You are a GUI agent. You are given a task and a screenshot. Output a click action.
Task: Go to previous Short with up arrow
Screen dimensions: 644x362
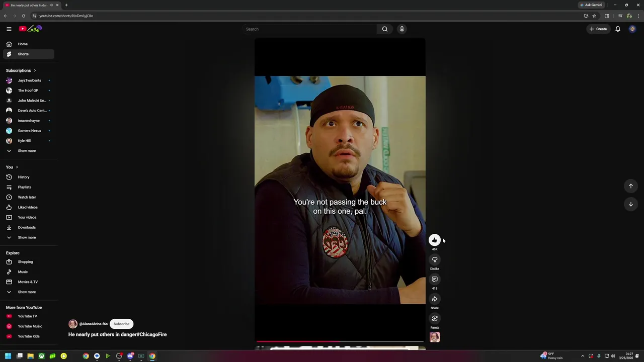click(x=630, y=186)
